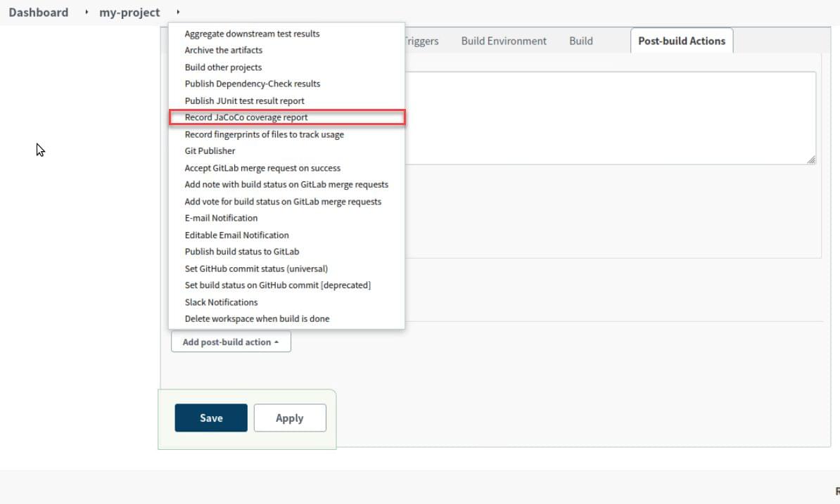The height and width of the screenshot is (504, 840).
Task: Grab the text area resize handle
Action: click(x=812, y=160)
